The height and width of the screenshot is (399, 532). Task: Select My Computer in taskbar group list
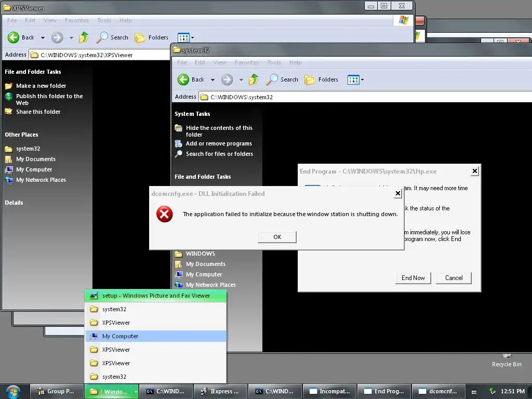tap(155, 336)
